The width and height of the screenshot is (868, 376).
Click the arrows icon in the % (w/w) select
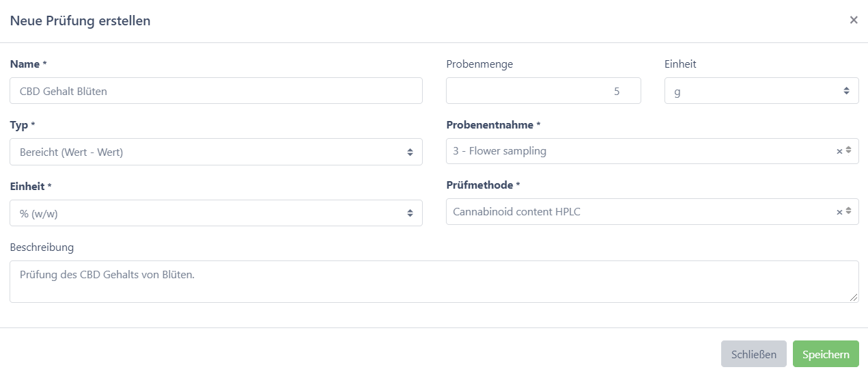[410, 213]
